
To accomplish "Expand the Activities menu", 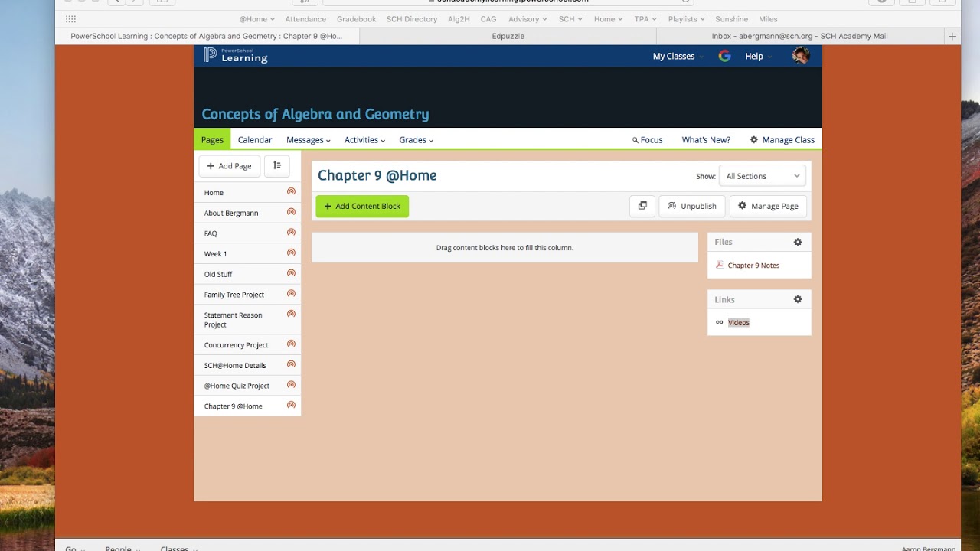I will point(364,140).
